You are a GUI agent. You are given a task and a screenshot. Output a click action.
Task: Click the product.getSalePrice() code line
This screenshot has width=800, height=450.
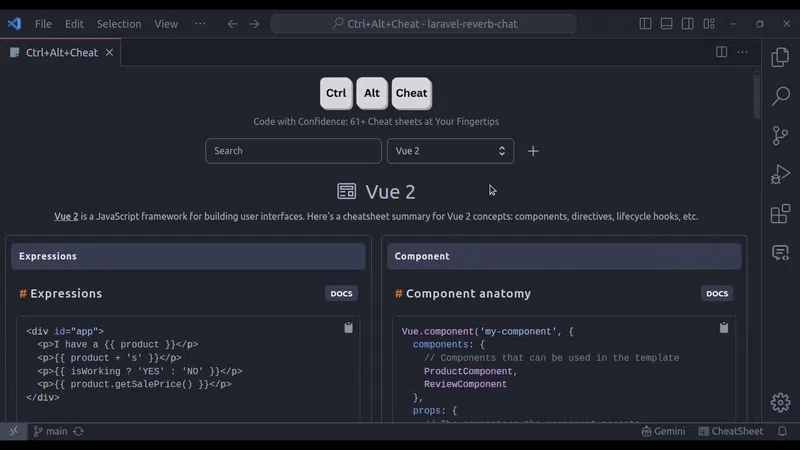(x=134, y=384)
